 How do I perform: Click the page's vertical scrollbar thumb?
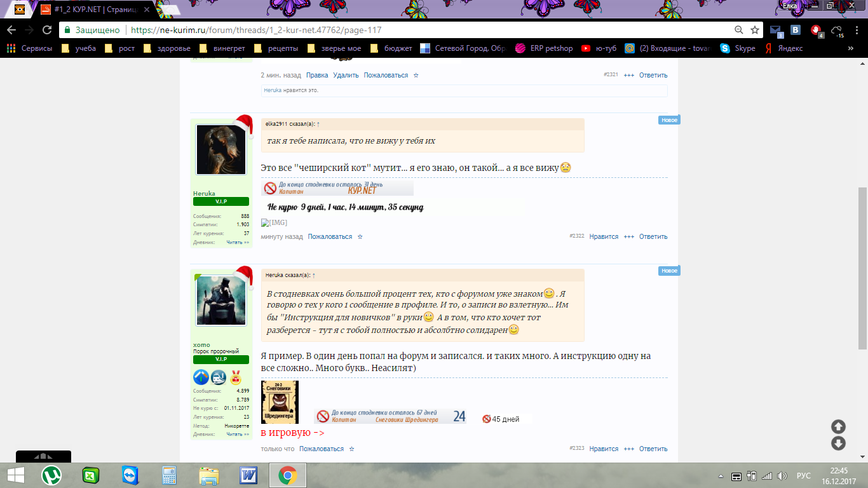(863, 268)
